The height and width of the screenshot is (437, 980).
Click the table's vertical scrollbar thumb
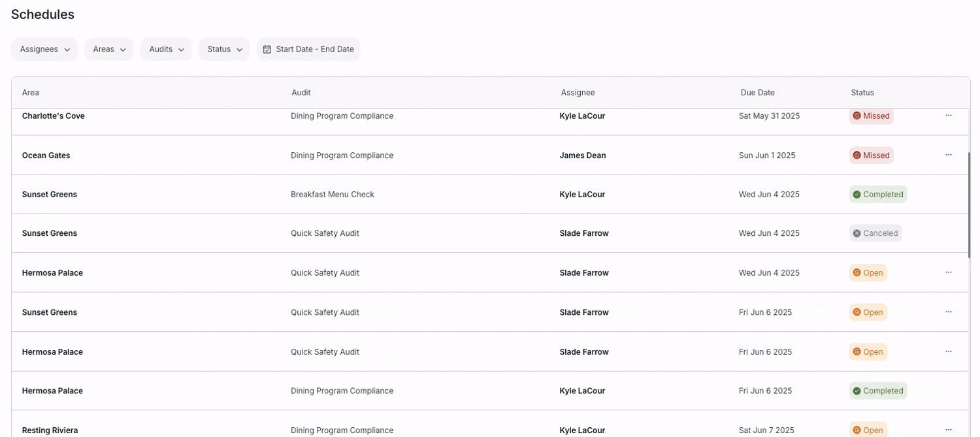(x=969, y=205)
